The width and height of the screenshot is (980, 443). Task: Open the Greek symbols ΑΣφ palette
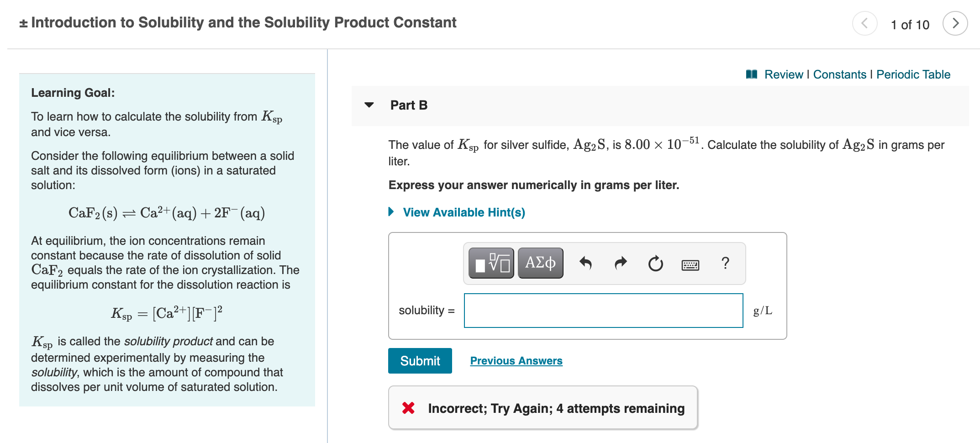point(540,263)
